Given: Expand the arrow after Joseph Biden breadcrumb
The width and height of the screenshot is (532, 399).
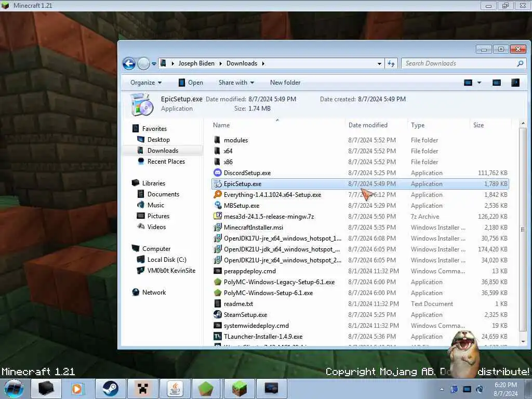Looking at the screenshot, I should (220, 63).
